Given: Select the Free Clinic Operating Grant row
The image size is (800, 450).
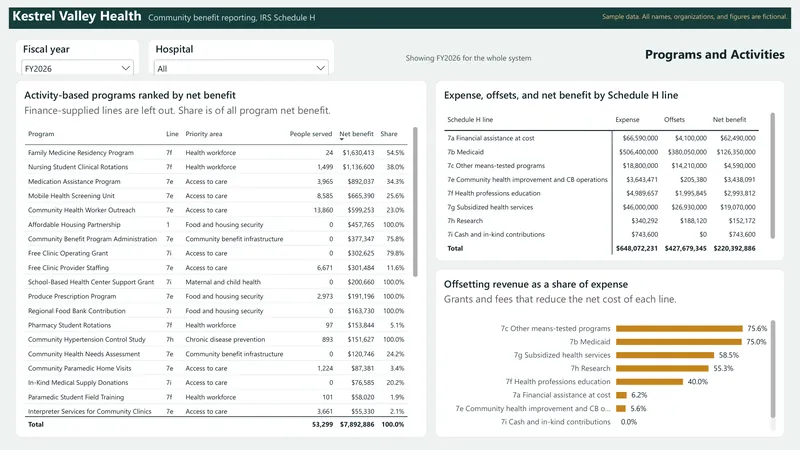Looking at the screenshot, I should point(217,253).
